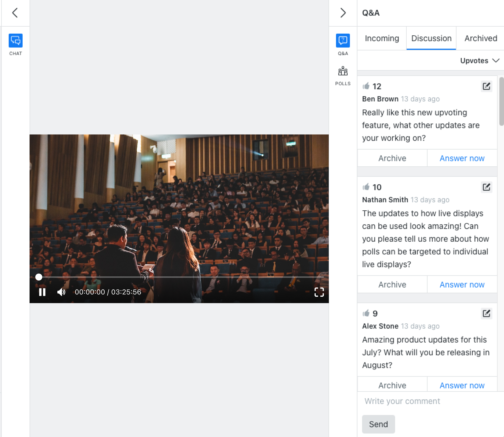Click the upvote count 10
This screenshot has height=437, width=504.
point(377,187)
